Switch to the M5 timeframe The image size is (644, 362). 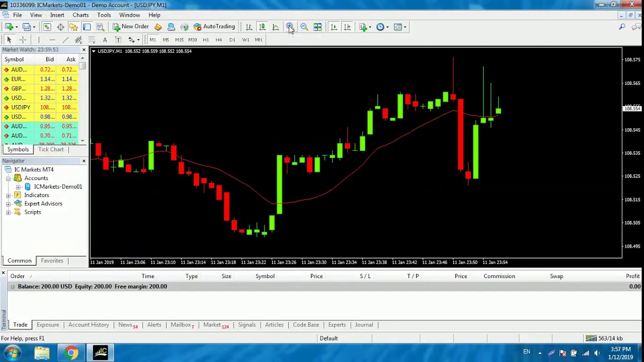coord(166,40)
